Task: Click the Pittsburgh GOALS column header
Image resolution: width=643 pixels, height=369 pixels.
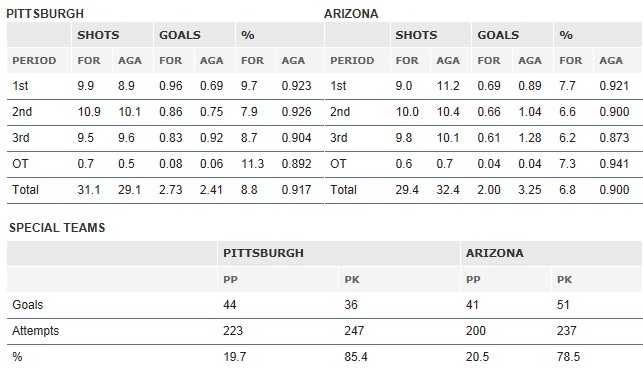Action: 180,35
